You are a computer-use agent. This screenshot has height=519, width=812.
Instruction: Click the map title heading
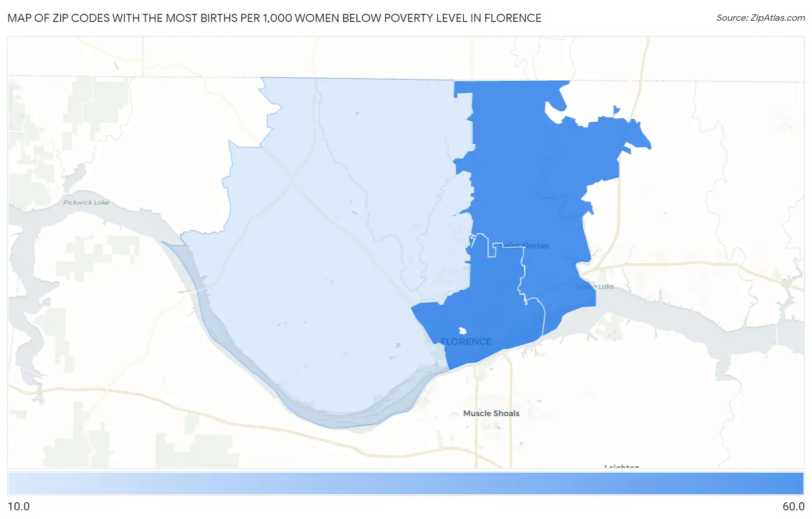pos(274,18)
